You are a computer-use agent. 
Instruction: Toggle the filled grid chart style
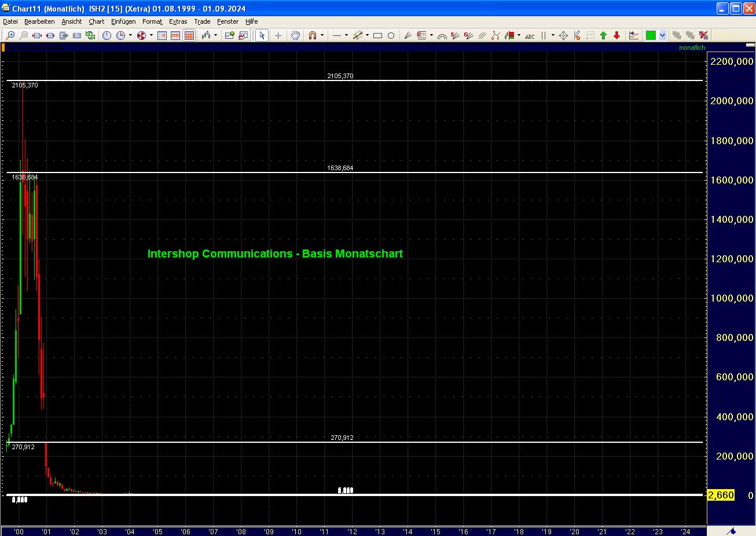(x=189, y=35)
